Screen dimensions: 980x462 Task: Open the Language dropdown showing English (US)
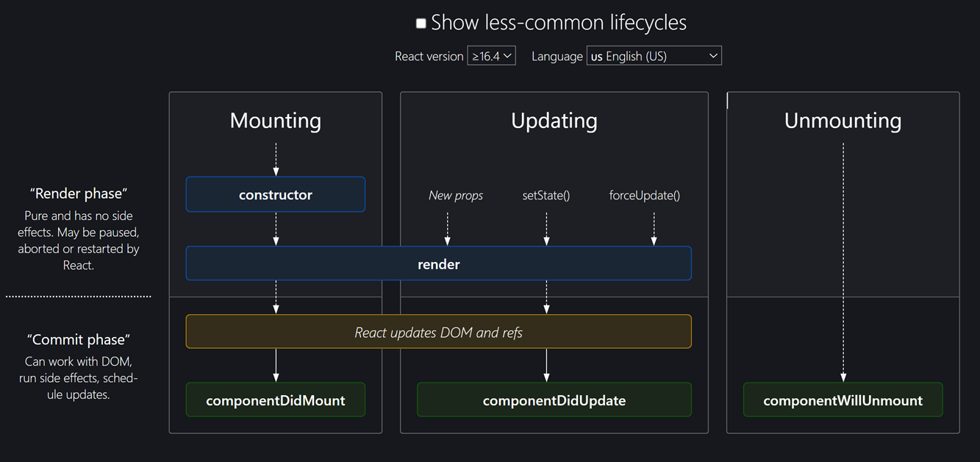pyautogui.click(x=654, y=56)
